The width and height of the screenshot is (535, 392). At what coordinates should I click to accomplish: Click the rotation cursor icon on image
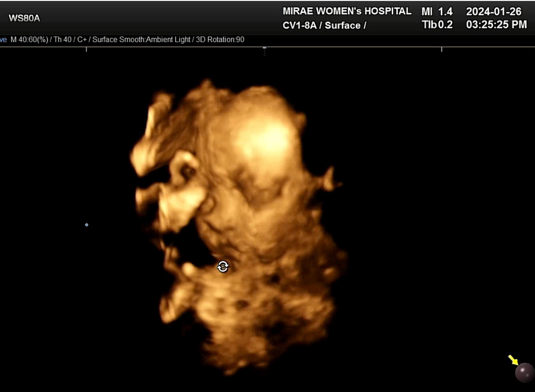[223, 267]
